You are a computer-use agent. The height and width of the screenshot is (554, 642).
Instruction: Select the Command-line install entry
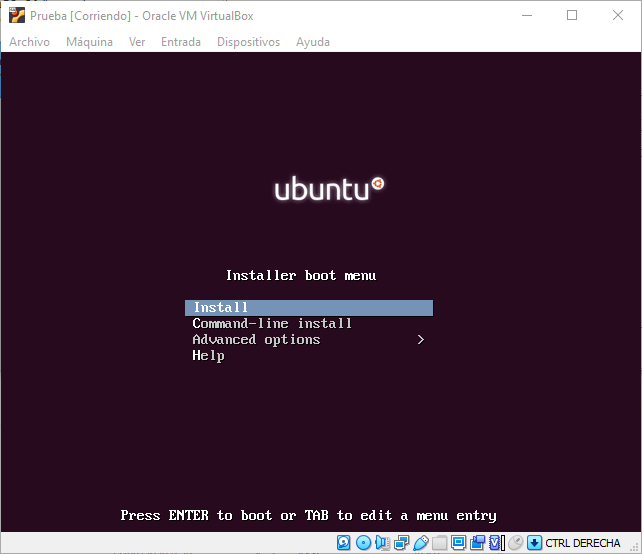coord(272,324)
